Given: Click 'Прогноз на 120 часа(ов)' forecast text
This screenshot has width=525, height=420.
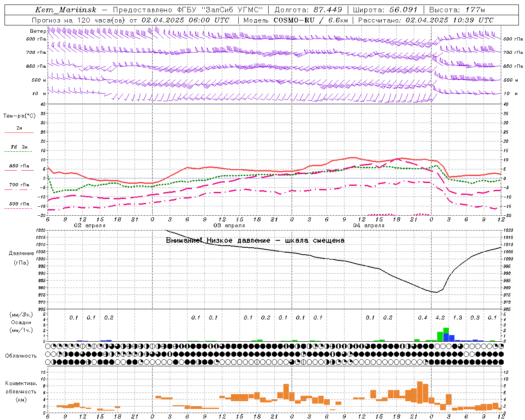Looking at the screenshot, I should [x=79, y=20].
